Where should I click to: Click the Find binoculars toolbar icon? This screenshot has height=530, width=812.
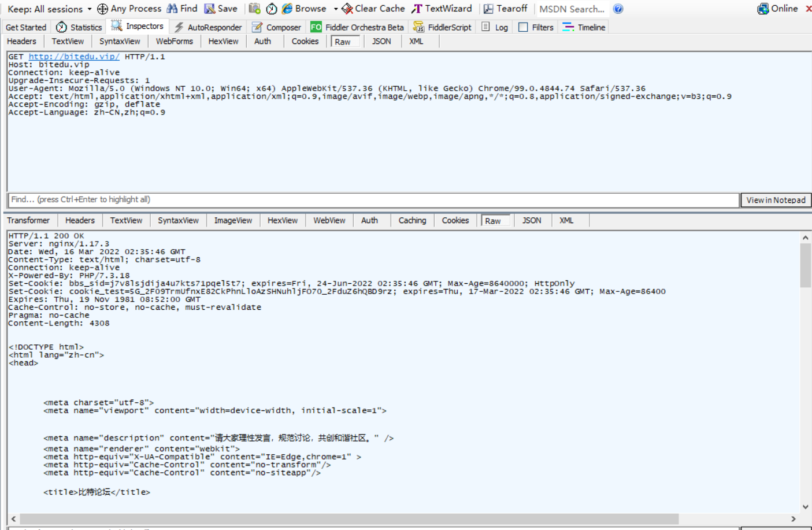[172, 9]
